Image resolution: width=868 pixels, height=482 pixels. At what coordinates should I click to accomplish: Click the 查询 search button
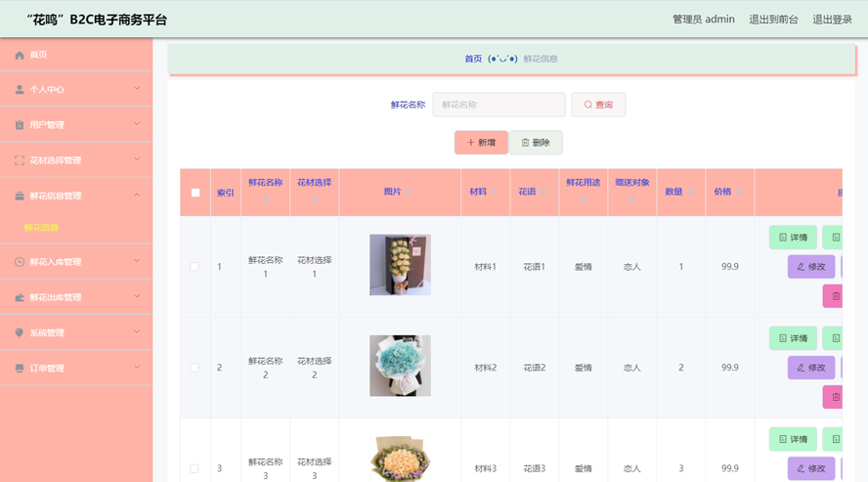click(598, 105)
